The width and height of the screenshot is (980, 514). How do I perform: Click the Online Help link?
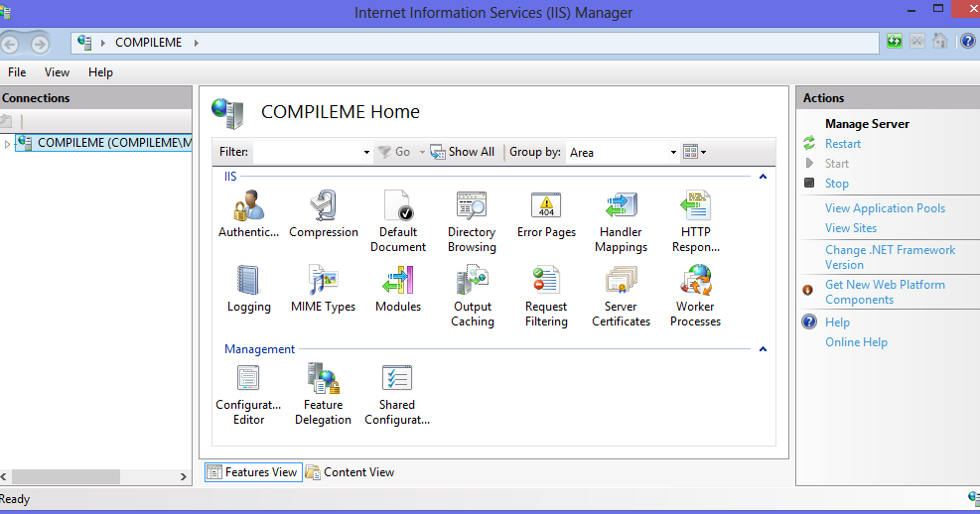click(x=856, y=342)
